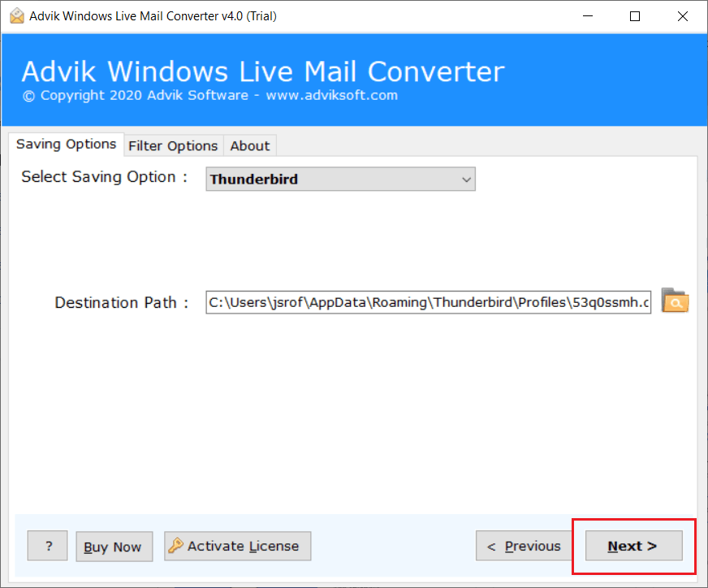Click into the Destination Path field
708x588 pixels.
428,302
